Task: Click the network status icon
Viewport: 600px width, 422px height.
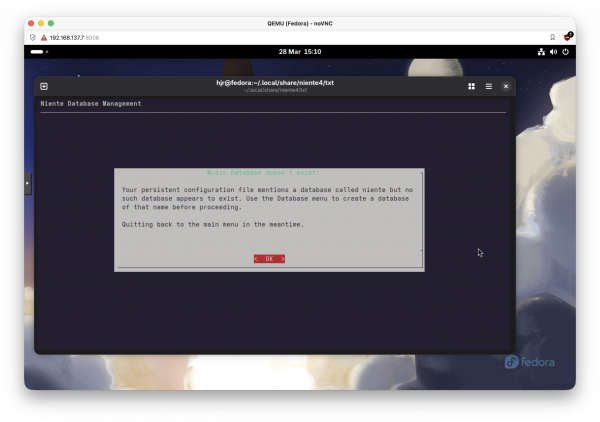Action: (x=541, y=51)
